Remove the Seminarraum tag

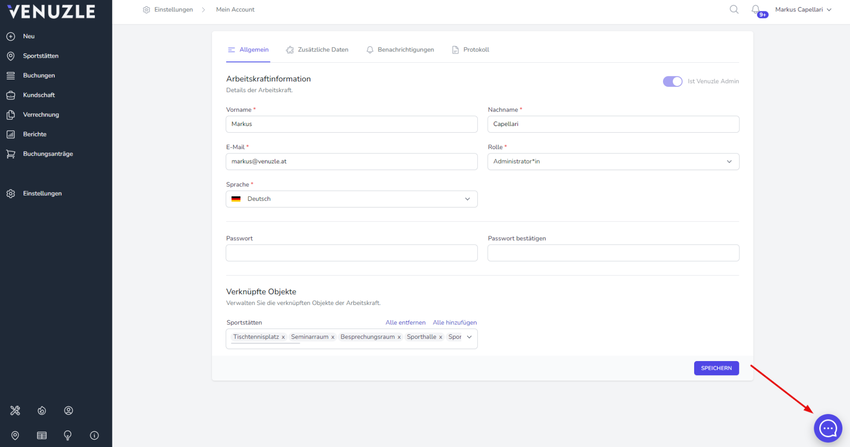[333, 338]
